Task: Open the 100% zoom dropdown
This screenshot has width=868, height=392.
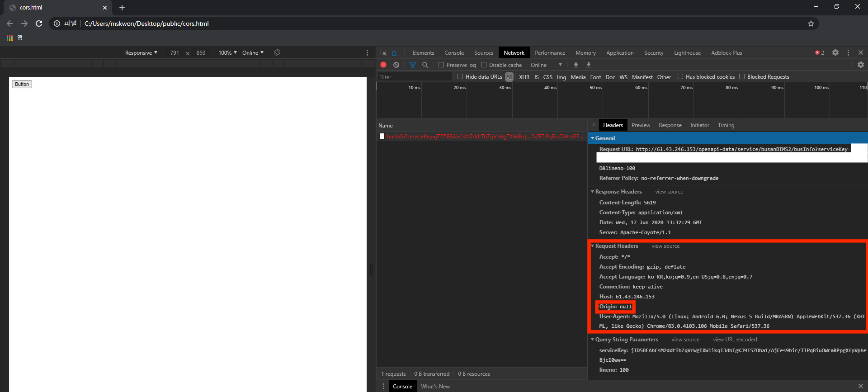Action: (x=227, y=52)
